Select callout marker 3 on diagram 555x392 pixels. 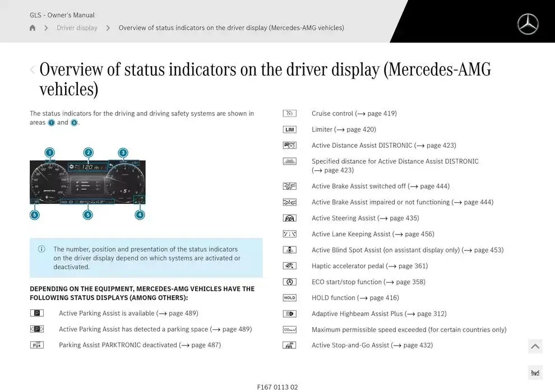pyautogui.click(x=123, y=153)
